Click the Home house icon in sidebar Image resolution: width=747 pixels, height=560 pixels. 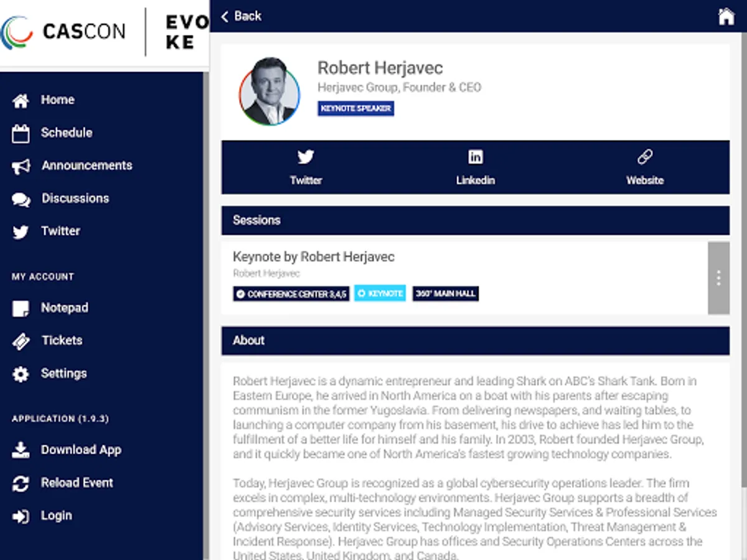21,100
